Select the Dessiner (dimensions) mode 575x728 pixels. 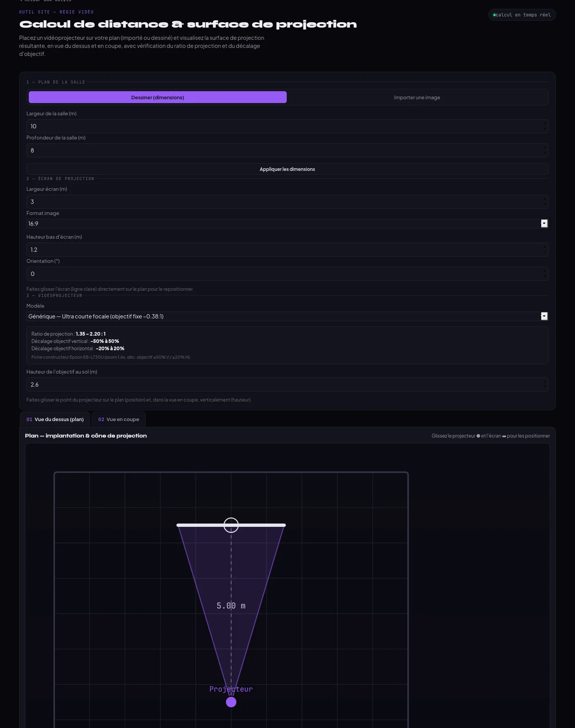tap(157, 97)
